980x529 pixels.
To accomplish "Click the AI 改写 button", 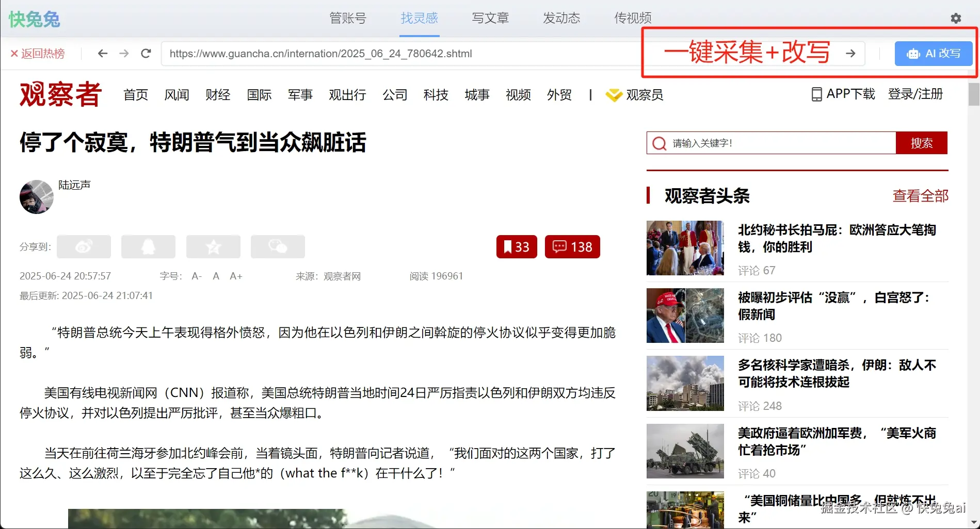I will (x=933, y=53).
